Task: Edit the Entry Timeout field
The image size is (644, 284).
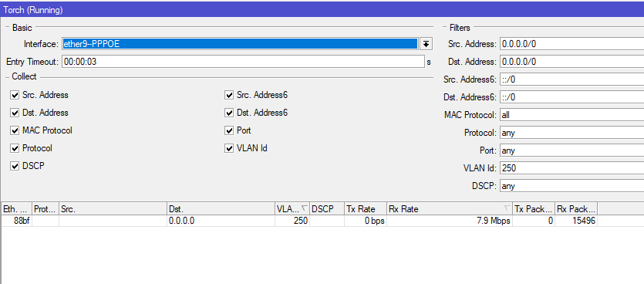Action: pyautogui.click(x=243, y=62)
